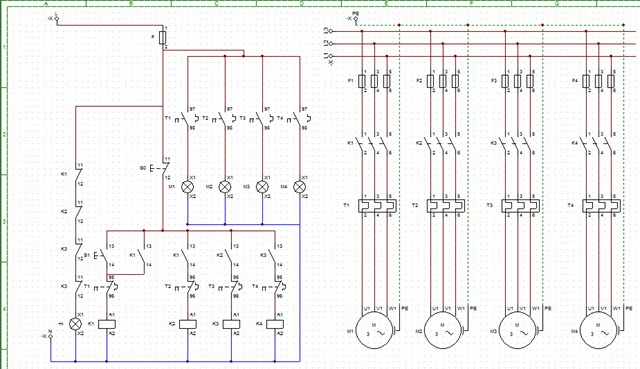Select T1 95/96 overload trip contact
The height and width of the screenshot is (369, 640).
point(107,287)
